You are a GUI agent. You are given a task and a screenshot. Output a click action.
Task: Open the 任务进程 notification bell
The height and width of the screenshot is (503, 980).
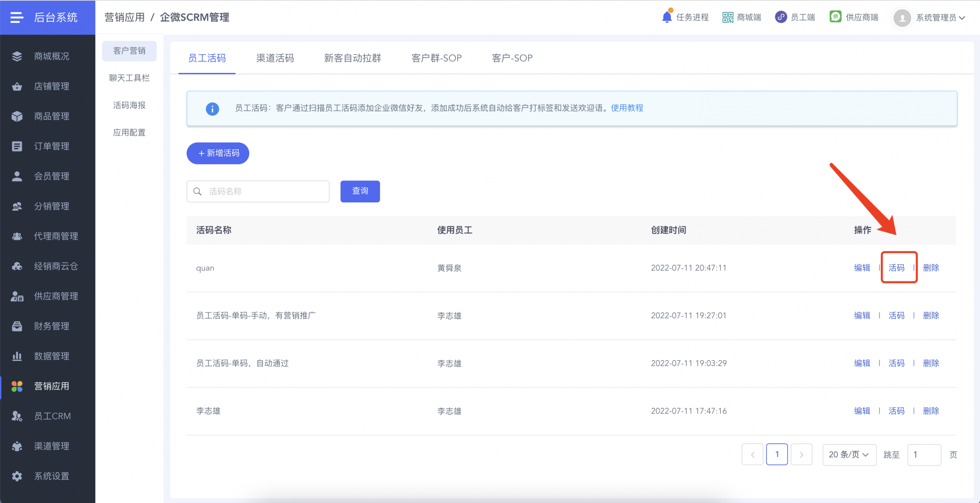click(667, 17)
